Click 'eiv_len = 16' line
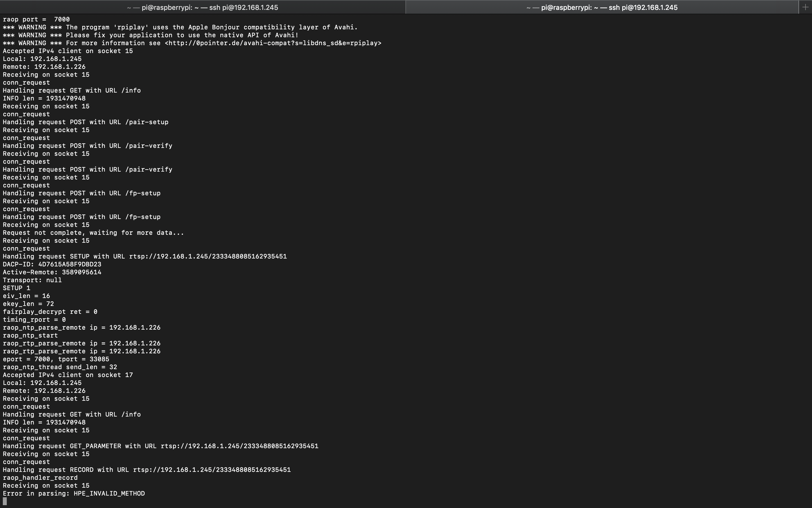This screenshot has height=508, width=812. click(x=26, y=296)
